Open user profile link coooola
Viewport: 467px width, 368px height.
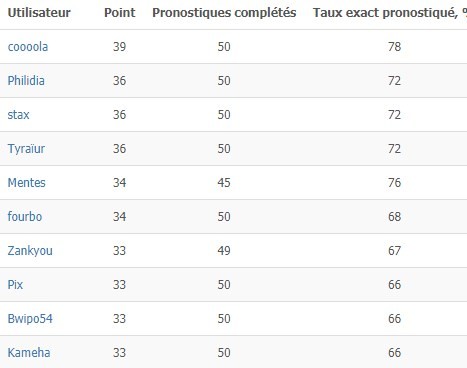(x=28, y=47)
